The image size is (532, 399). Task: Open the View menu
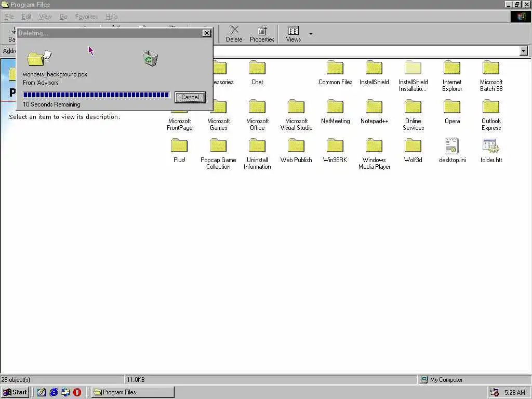click(45, 16)
